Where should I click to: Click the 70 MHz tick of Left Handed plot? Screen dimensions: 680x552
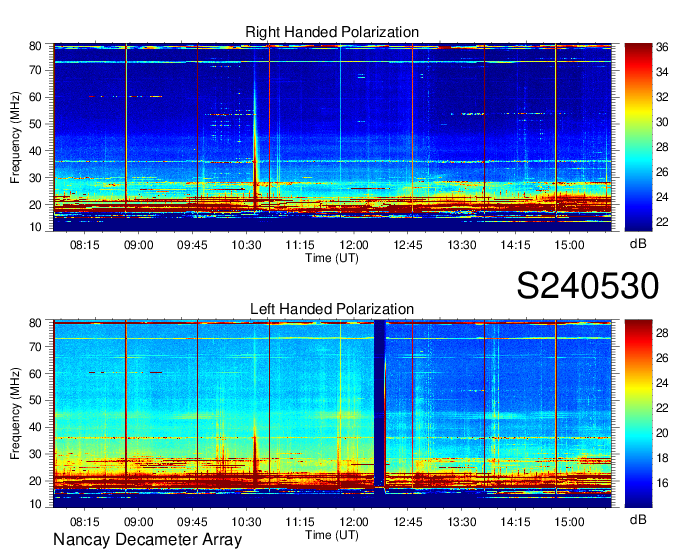(35, 346)
